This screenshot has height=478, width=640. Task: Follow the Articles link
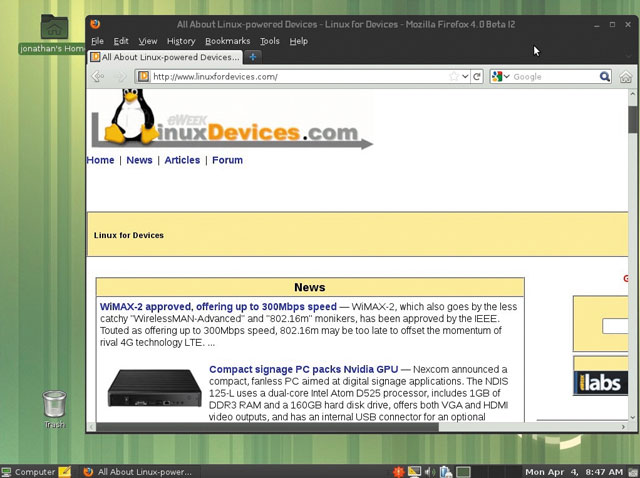(182, 160)
